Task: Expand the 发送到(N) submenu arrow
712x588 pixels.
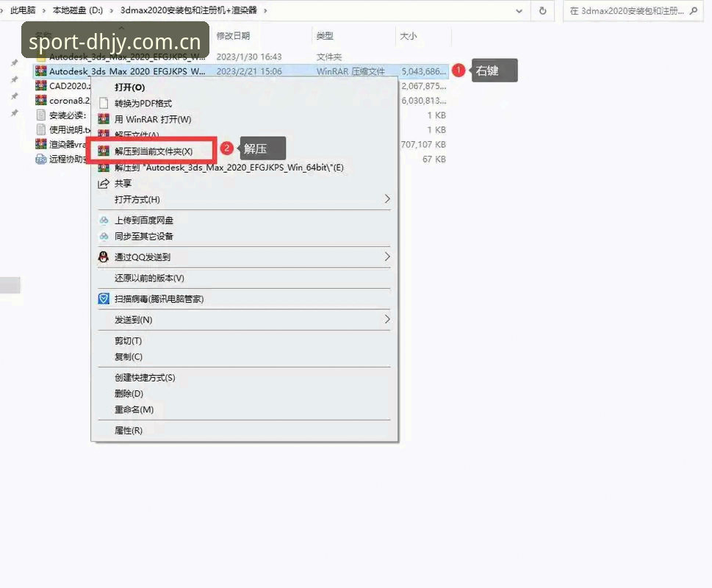Action: click(x=387, y=319)
